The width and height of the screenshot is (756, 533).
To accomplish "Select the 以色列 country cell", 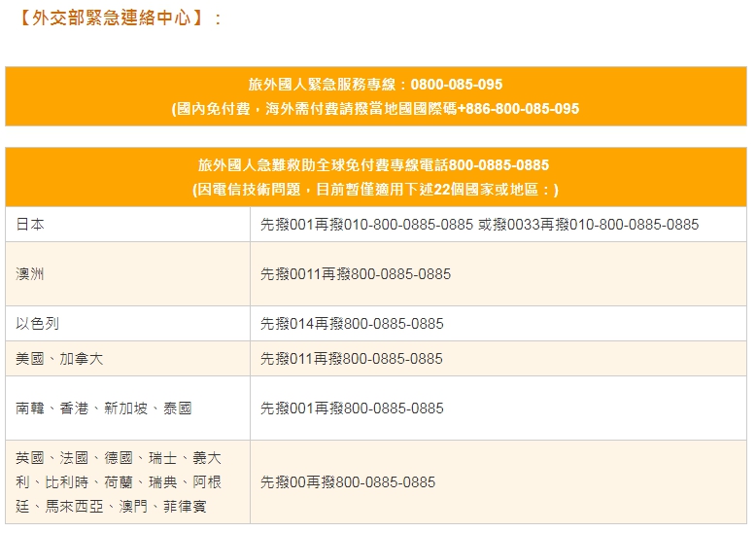I will (x=37, y=324).
